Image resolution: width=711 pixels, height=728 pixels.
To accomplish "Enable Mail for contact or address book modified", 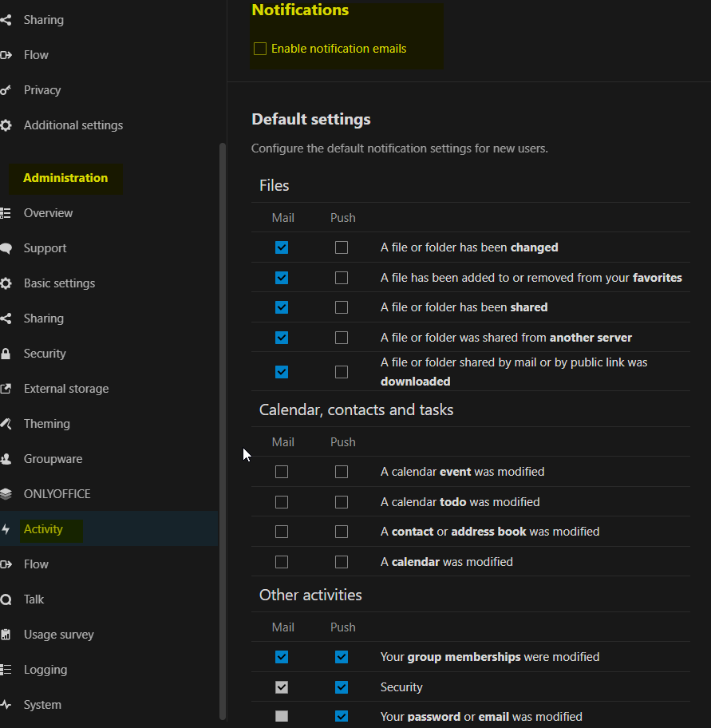I will tap(282, 532).
